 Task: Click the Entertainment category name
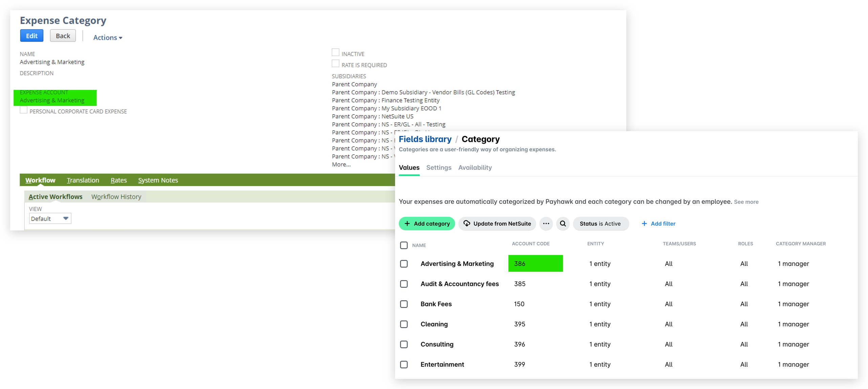(442, 365)
